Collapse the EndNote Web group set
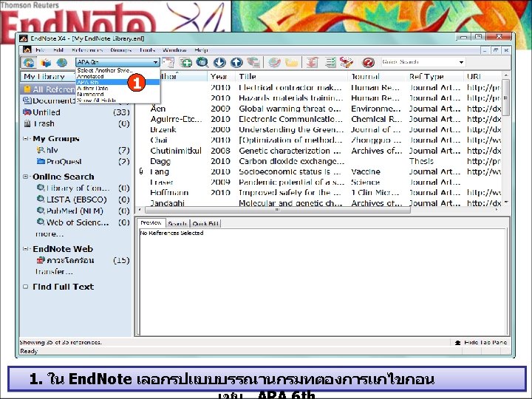 pos(25,249)
